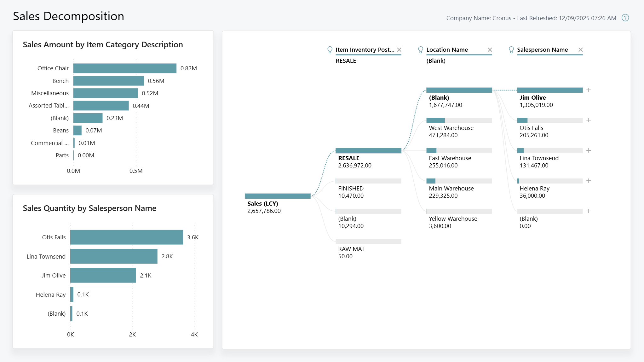Click the Otis Falls bar in Sales Quantity chart

(126, 237)
